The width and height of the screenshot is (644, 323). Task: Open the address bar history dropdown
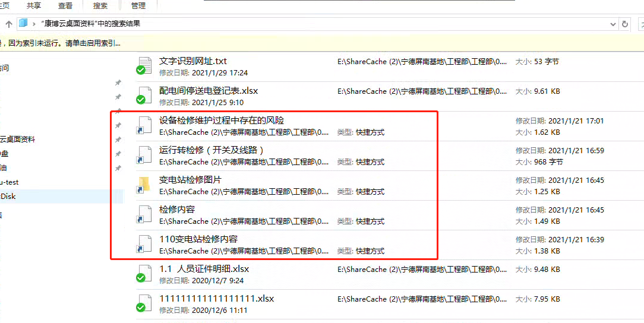point(613,24)
